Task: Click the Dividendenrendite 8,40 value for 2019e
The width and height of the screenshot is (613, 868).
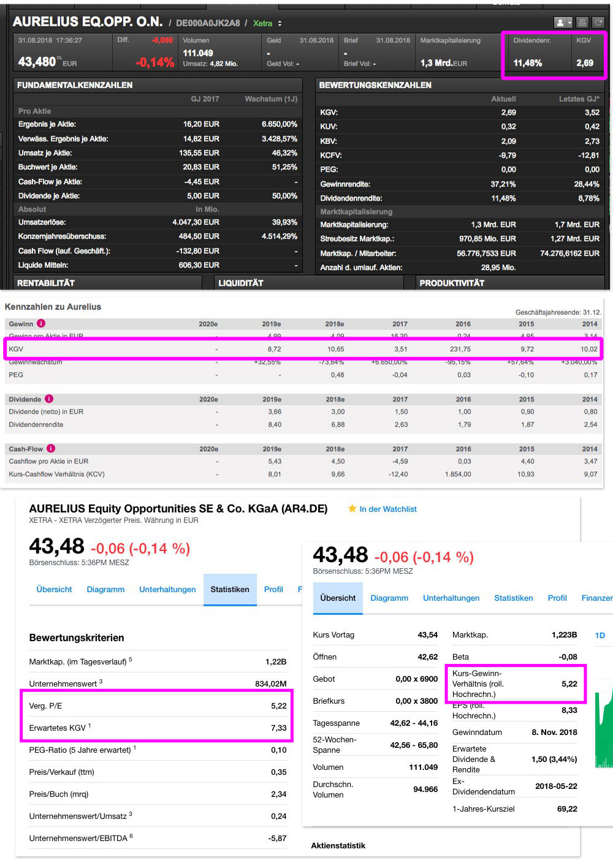Action: (275, 425)
